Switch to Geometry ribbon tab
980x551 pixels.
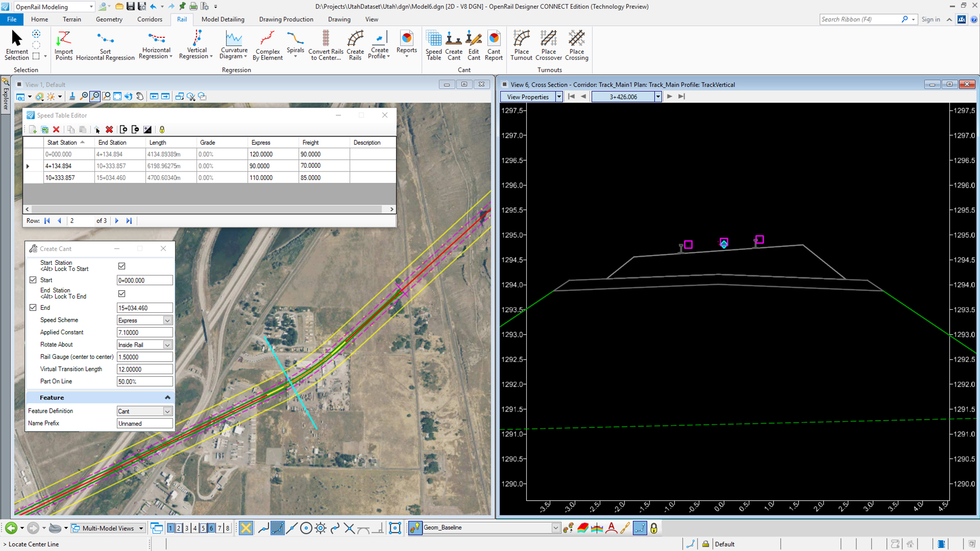109,19
